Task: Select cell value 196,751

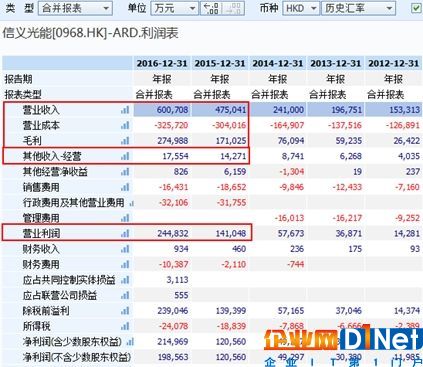Action: pos(346,110)
